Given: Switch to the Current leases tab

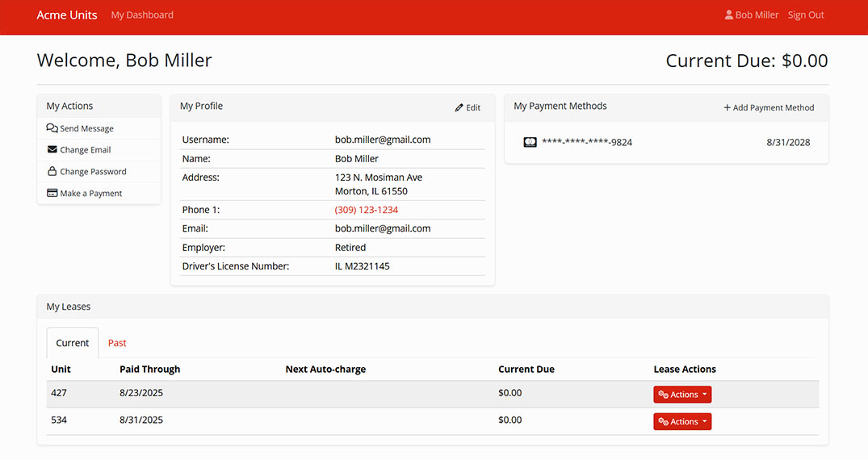Looking at the screenshot, I should (x=73, y=343).
